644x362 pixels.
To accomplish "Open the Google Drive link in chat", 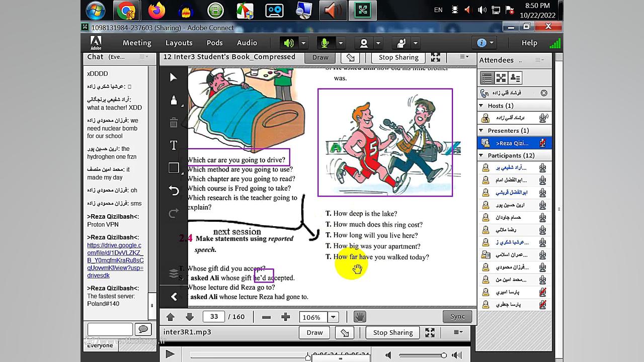I will (x=115, y=260).
